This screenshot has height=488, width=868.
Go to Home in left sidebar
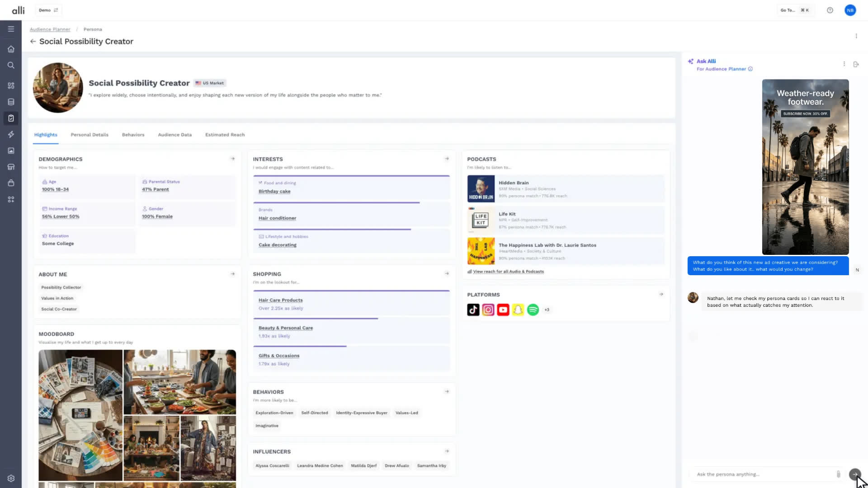(x=11, y=49)
